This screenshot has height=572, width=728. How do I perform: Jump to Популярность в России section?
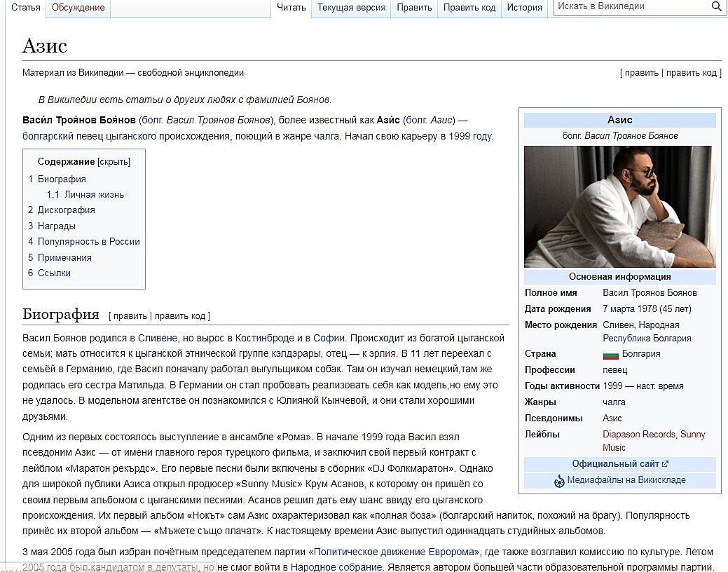[x=88, y=242]
